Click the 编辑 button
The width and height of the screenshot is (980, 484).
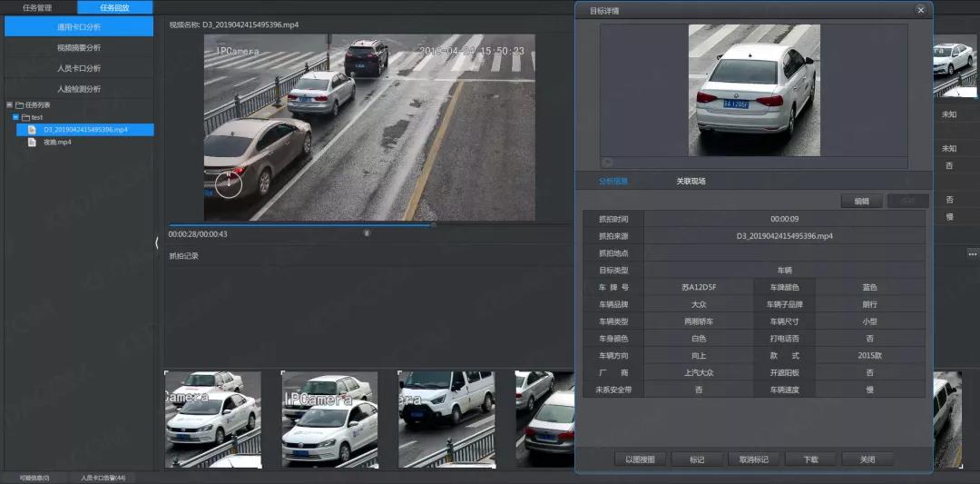[861, 201]
